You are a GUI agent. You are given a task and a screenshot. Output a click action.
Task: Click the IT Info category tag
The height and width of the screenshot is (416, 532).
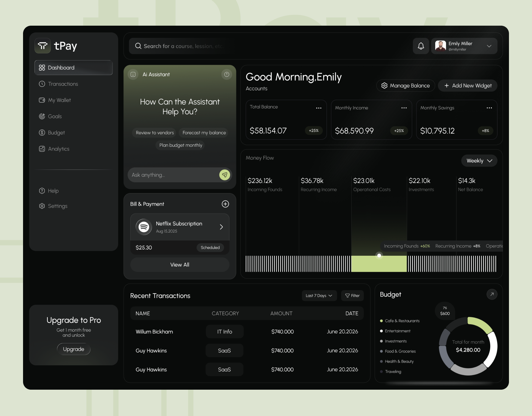point(225,331)
